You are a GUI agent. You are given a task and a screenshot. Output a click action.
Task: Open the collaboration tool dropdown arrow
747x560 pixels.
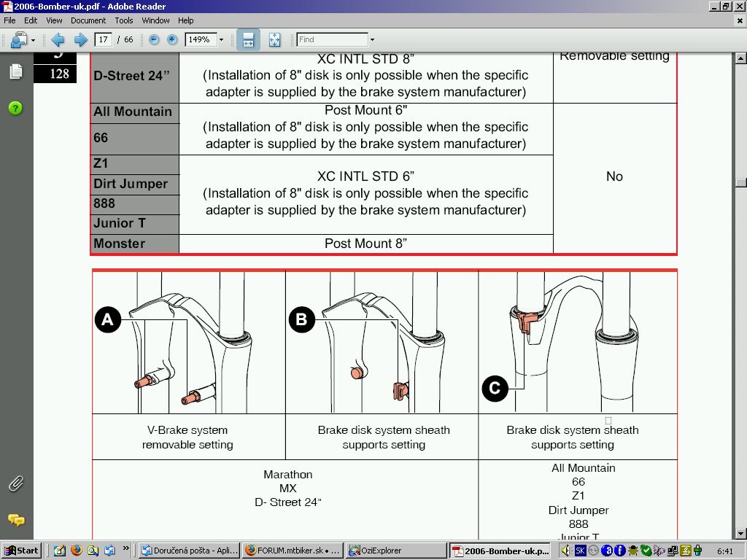[33, 40]
